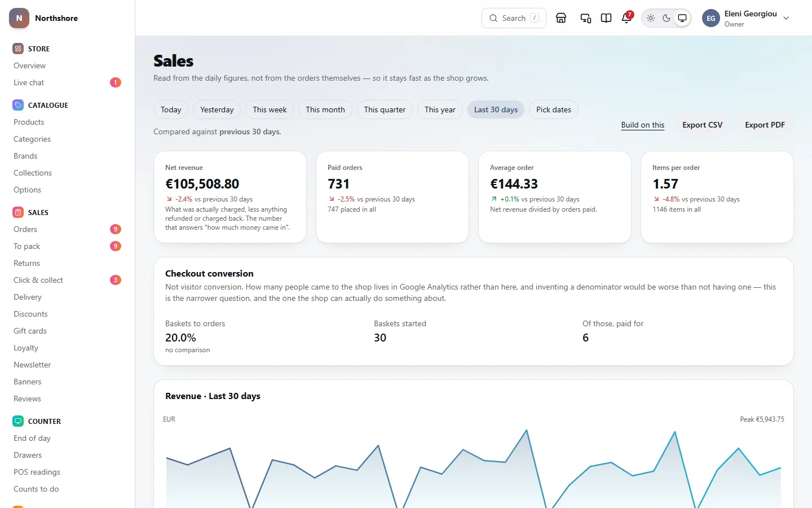Image resolution: width=812 pixels, height=508 pixels.
Task: Open the notifications bell
Action: [x=626, y=18]
